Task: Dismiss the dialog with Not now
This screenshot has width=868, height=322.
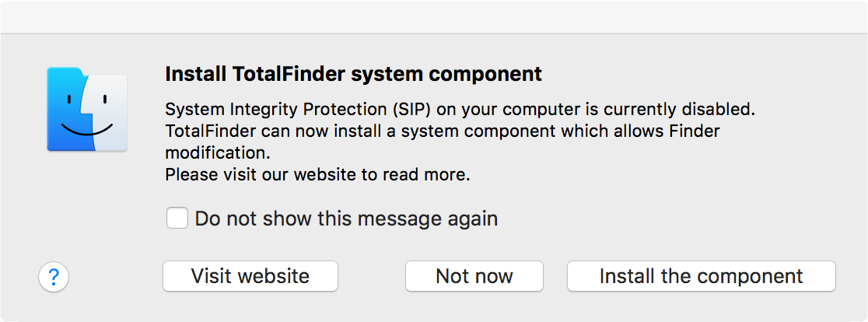Action: pos(474,276)
